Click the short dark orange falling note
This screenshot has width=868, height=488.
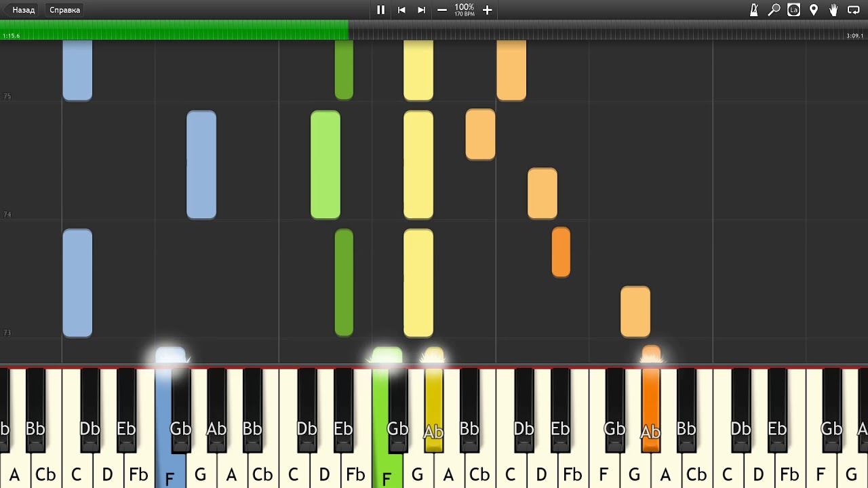coord(561,252)
